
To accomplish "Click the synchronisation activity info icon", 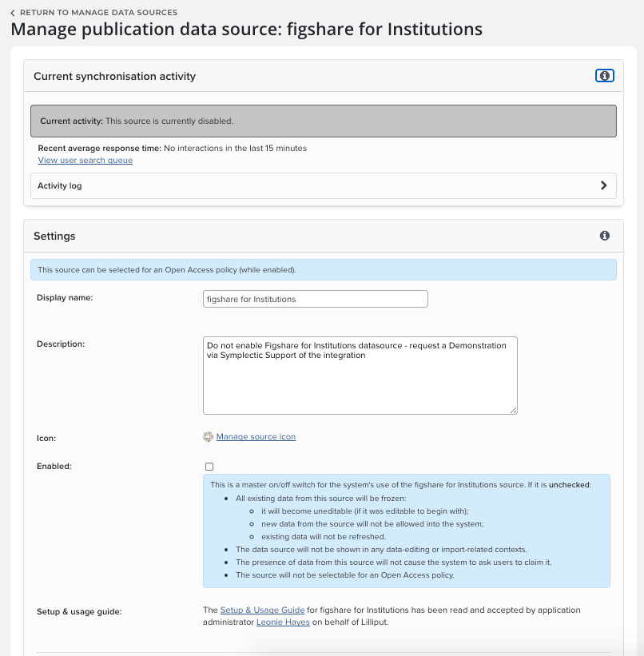I will (604, 76).
